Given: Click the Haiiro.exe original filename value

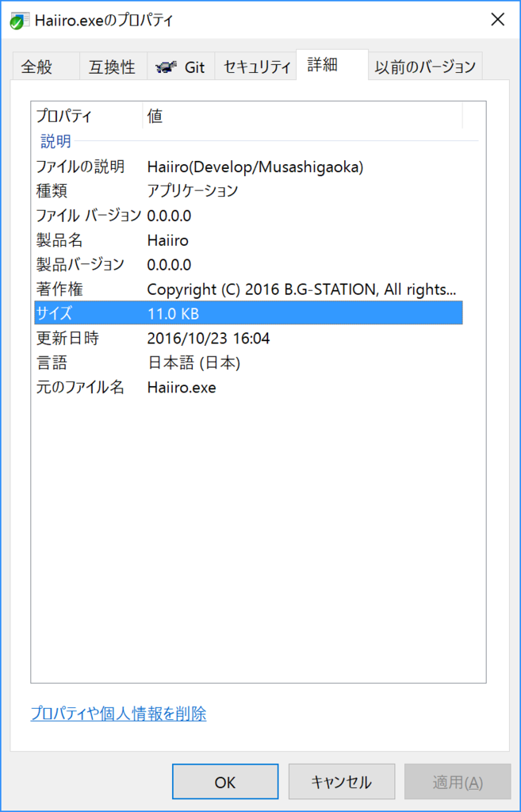Looking at the screenshot, I should tap(182, 388).
